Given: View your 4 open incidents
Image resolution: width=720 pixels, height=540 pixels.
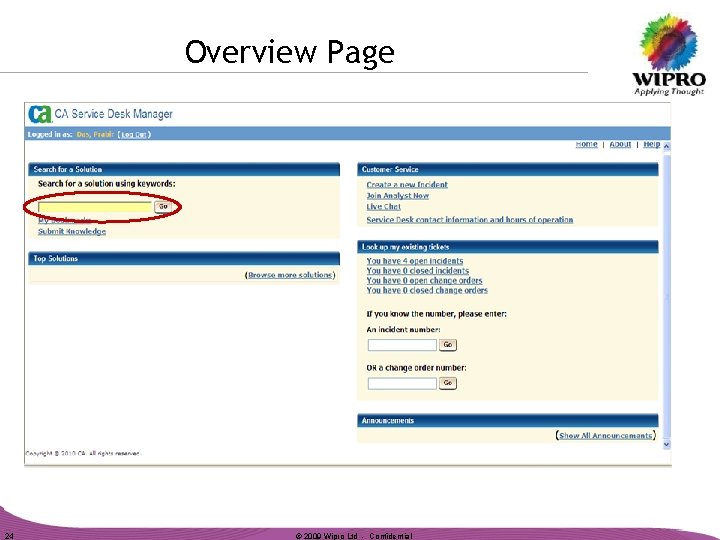Looking at the screenshot, I should tap(415, 261).
